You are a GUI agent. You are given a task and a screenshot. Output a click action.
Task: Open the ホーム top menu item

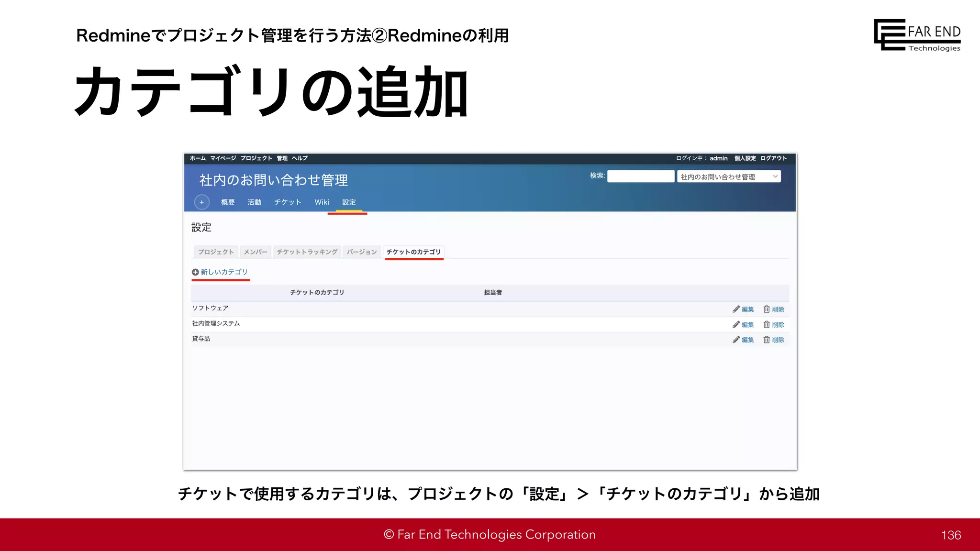click(198, 158)
